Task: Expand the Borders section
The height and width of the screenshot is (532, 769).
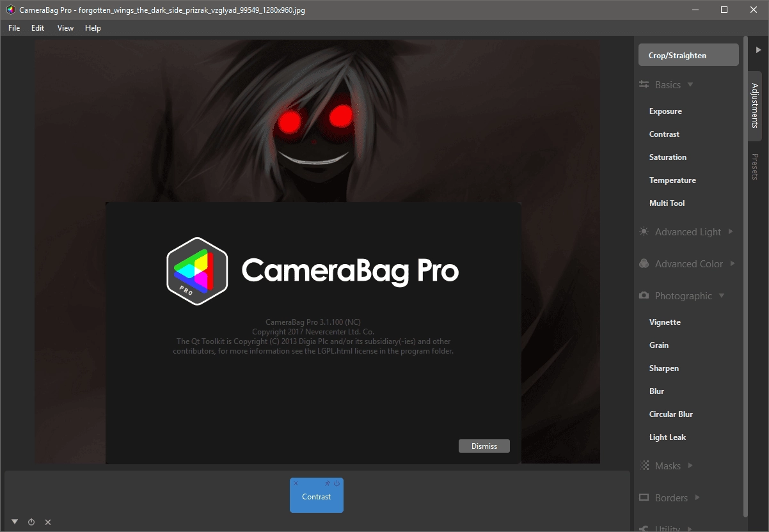Action: click(x=697, y=497)
